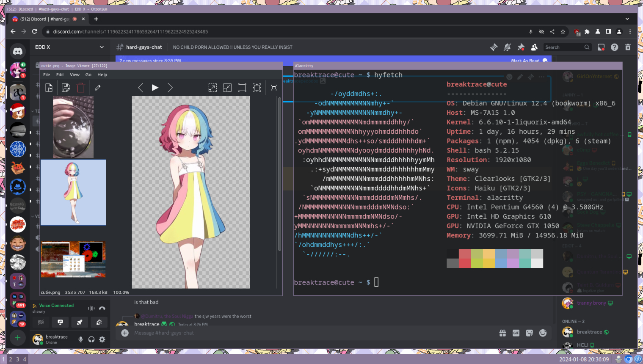Viewport: 643px width, 364px height.
Task: Click trash can icon in Discord header
Action: point(628,47)
